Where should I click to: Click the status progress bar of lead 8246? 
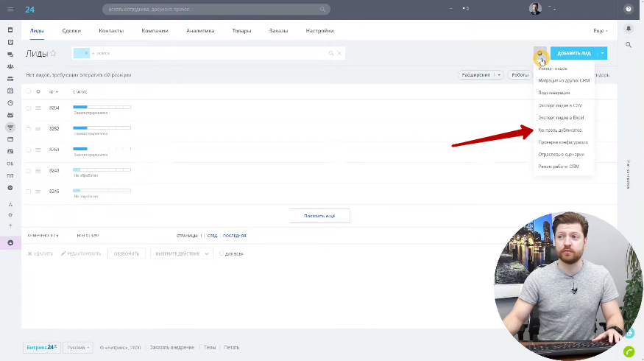102,190
